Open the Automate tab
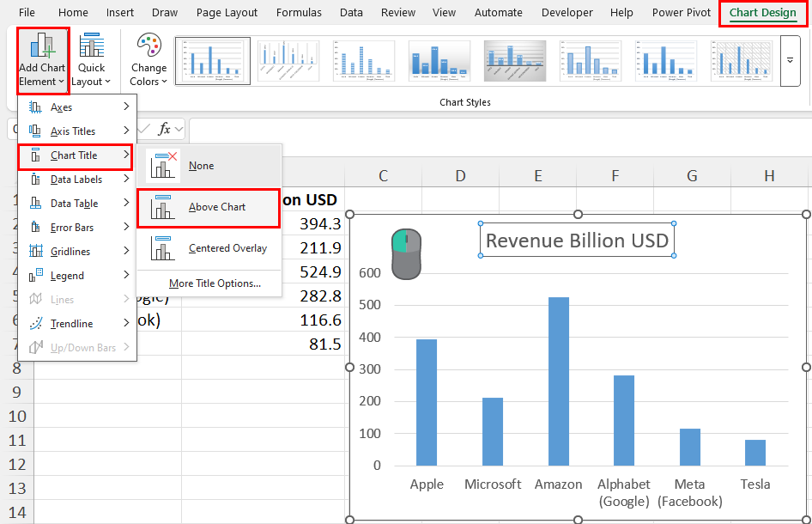812x524 pixels. point(498,12)
